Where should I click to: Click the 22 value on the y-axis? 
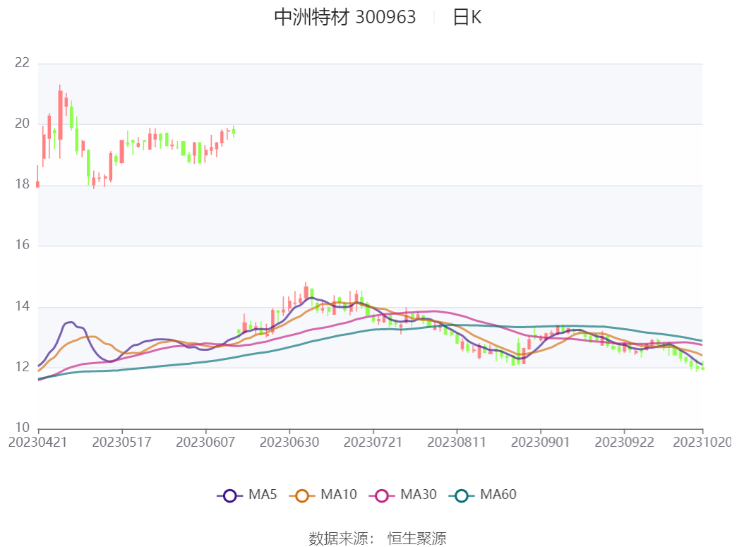[23, 64]
